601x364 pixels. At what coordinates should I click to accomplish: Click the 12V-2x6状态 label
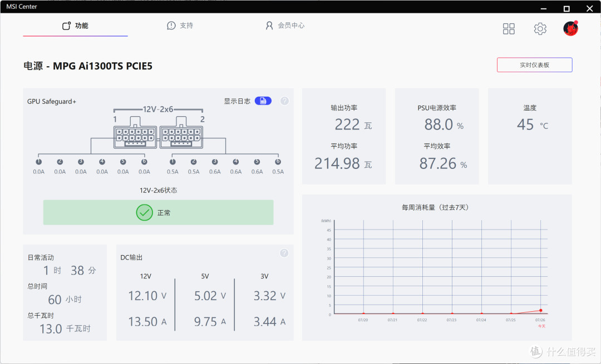(x=158, y=190)
